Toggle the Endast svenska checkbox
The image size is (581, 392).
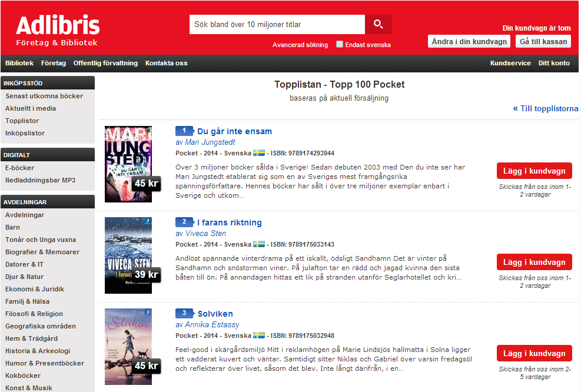point(340,44)
